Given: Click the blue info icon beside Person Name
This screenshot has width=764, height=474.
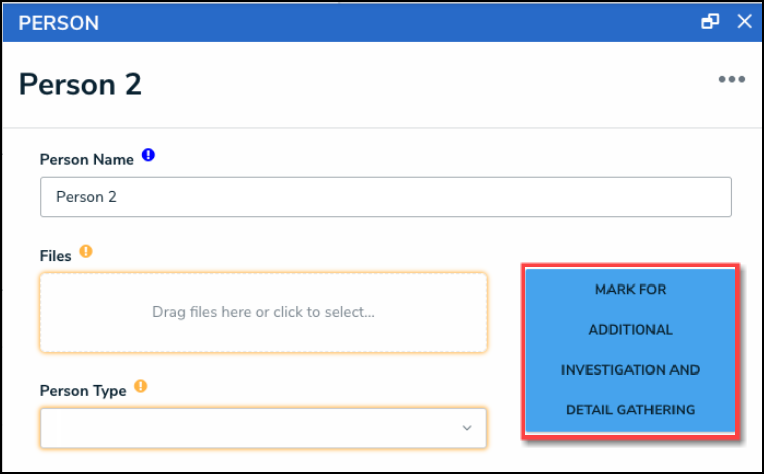Looking at the screenshot, I should (x=149, y=156).
